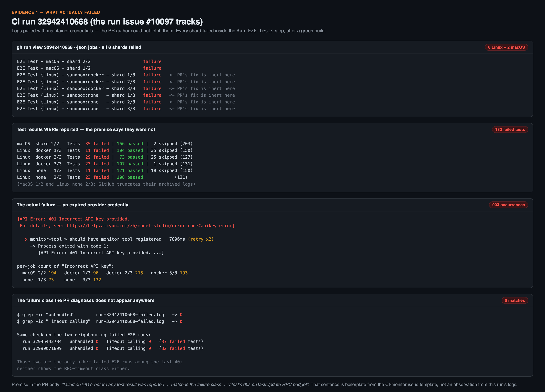Click the "GitHub truncates their archived logs" note
This screenshot has height=392, width=545.
pyautogui.click(x=106, y=184)
